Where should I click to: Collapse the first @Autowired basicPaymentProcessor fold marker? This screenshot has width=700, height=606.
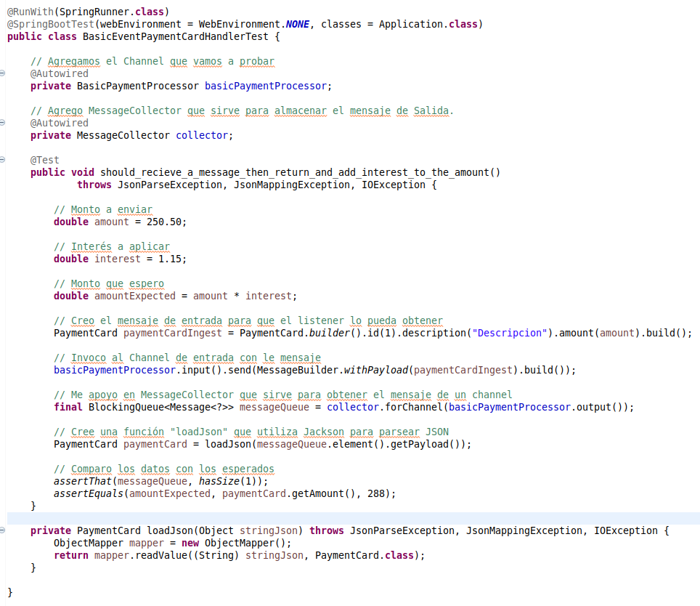pos(2,73)
